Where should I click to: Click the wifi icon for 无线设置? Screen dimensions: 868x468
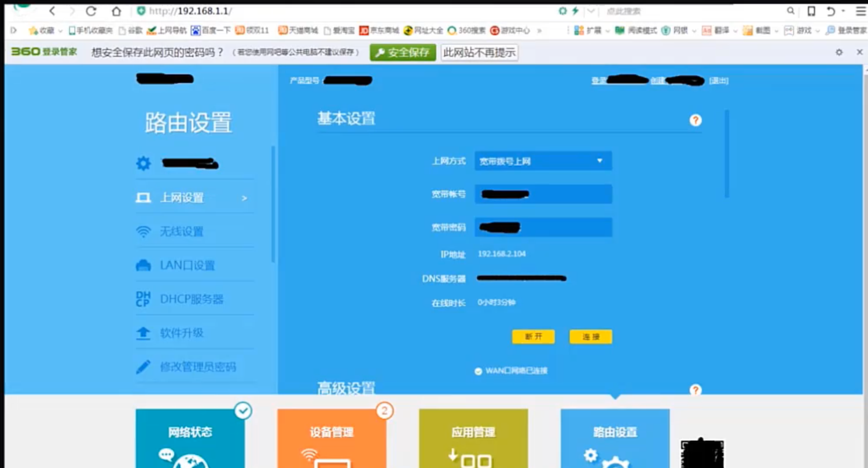(x=143, y=232)
